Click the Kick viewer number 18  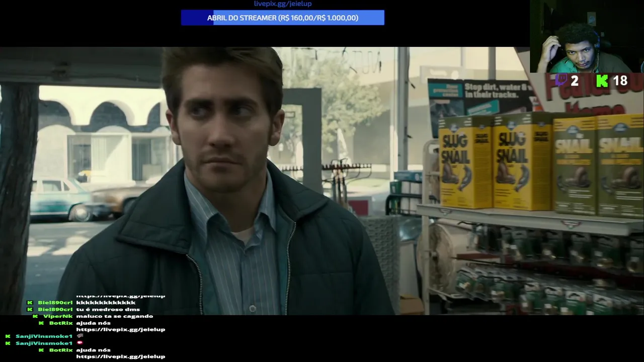point(620,80)
